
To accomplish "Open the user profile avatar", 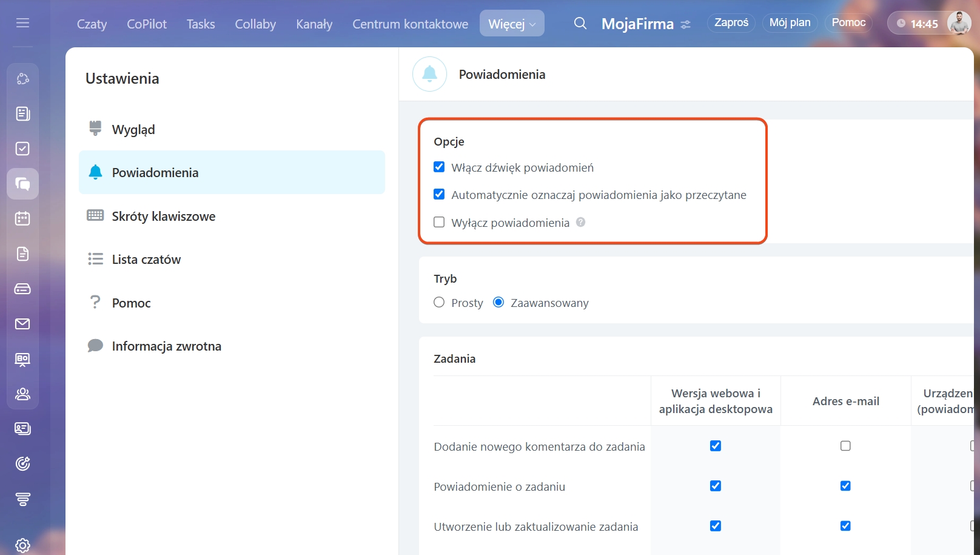I will tap(959, 23).
